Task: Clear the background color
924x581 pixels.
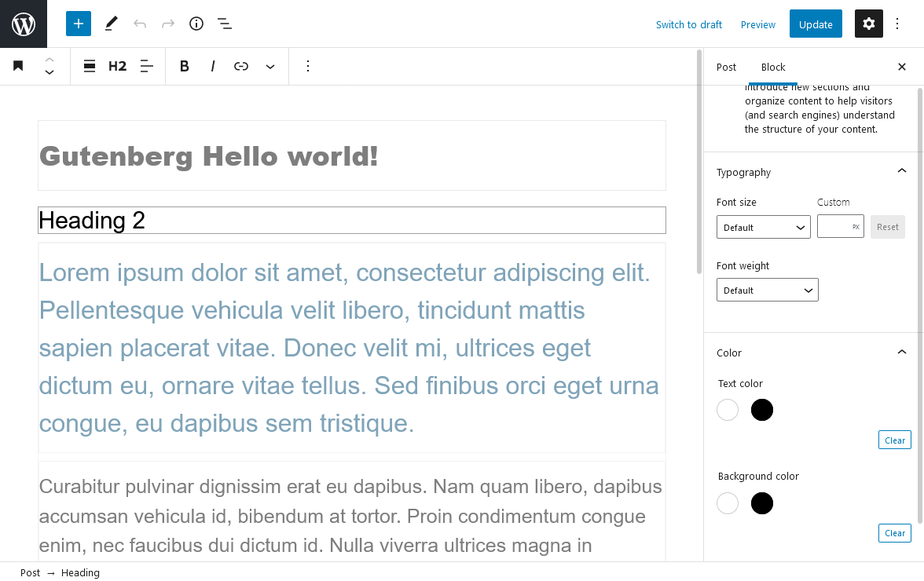Action: coord(894,533)
